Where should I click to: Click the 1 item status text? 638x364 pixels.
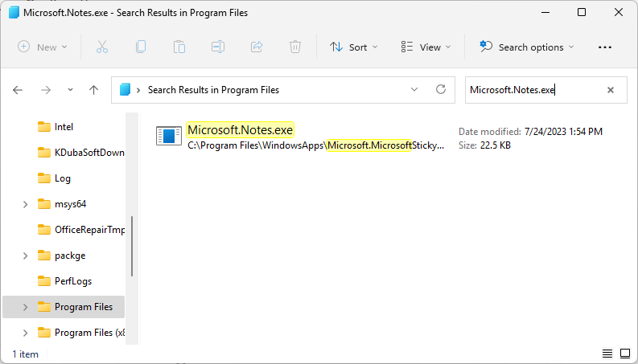click(25, 354)
